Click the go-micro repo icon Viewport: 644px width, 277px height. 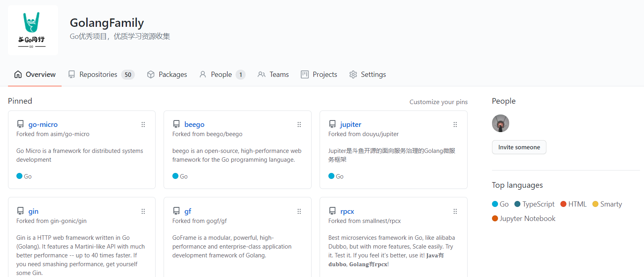tap(20, 124)
